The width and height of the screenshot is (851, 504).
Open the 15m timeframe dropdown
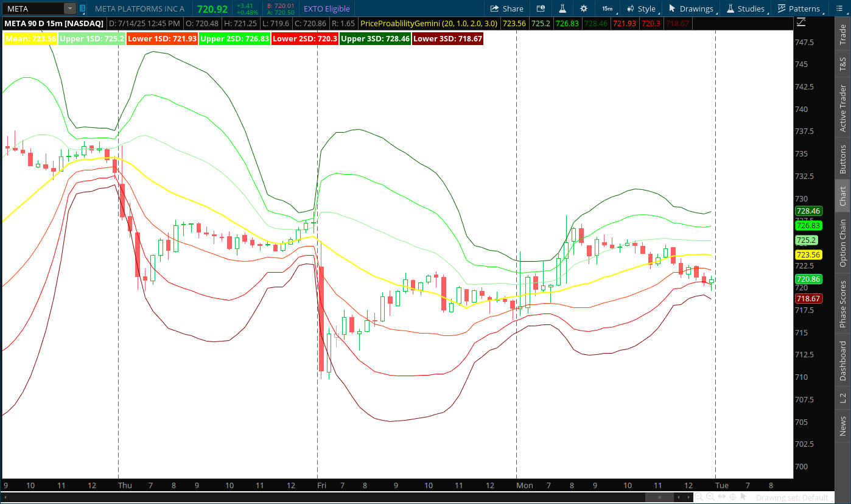(606, 9)
